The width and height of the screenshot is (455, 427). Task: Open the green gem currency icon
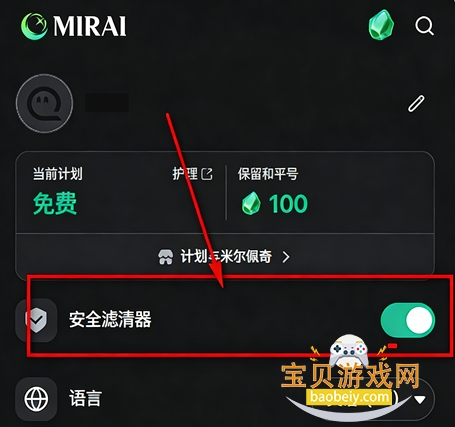[x=381, y=25]
